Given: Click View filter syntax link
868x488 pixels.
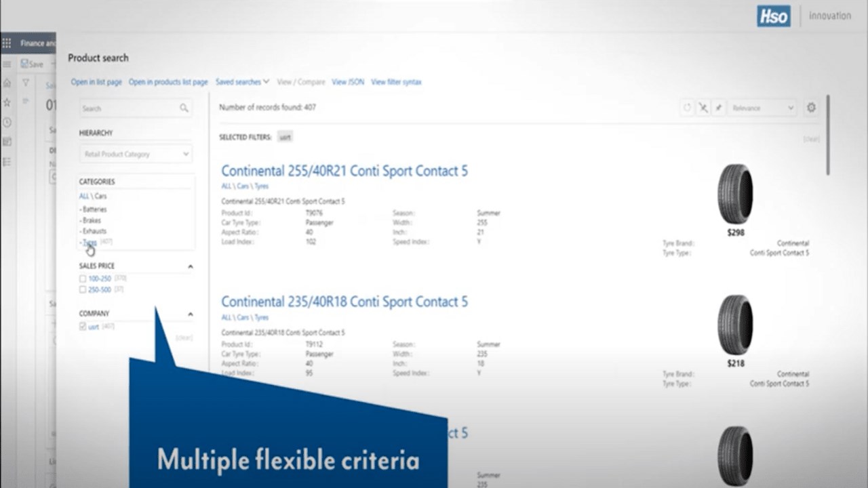Looking at the screenshot, I should (396, 82).
